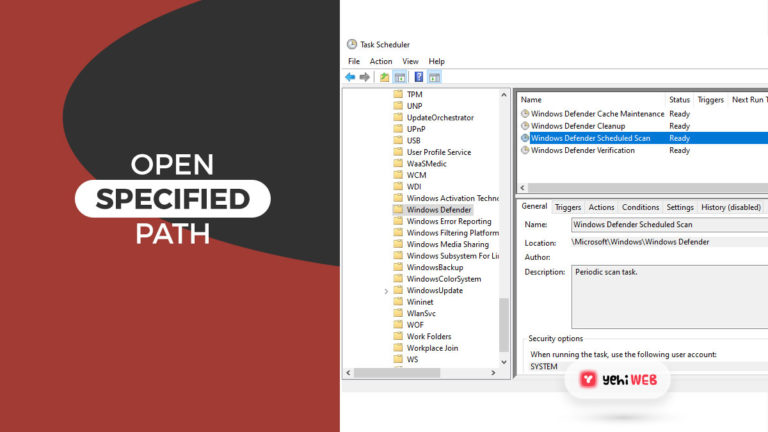Switch to the Conditions tab
Screen dimensions: 768x432
tap(640, 207)
